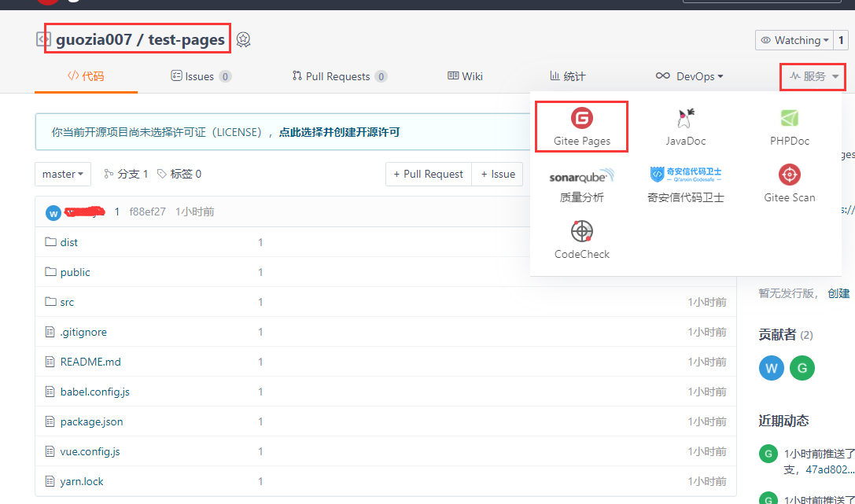Screen dimensions: 855x504
Task: Open the .gitignore file
Action: 83,333
